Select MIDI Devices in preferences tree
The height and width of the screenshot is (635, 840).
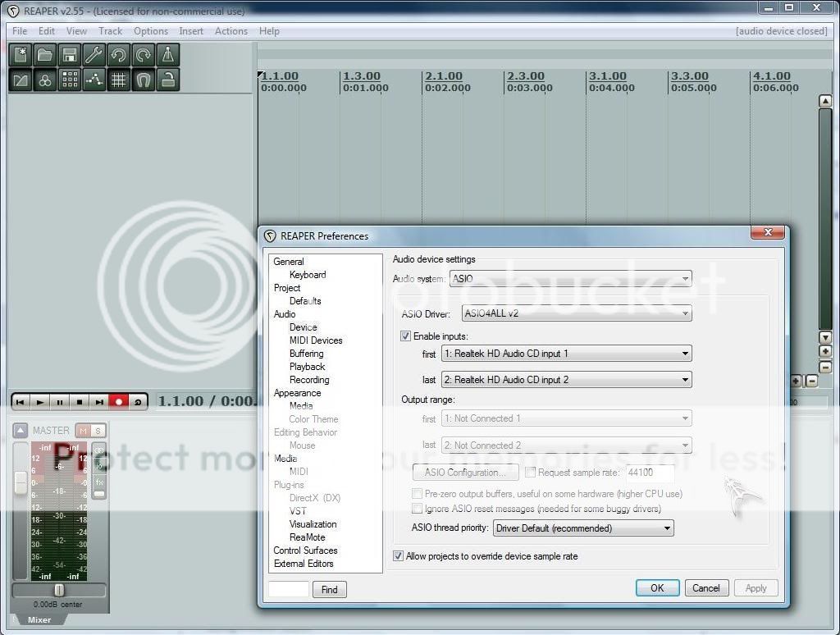tap(316, 340)
